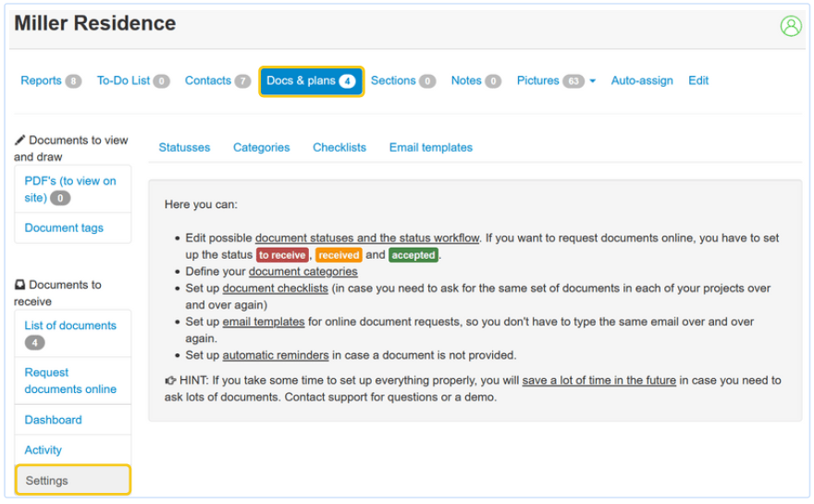Open List of documents in sidebar
The image size is (814, 504).
pos(73,334)
